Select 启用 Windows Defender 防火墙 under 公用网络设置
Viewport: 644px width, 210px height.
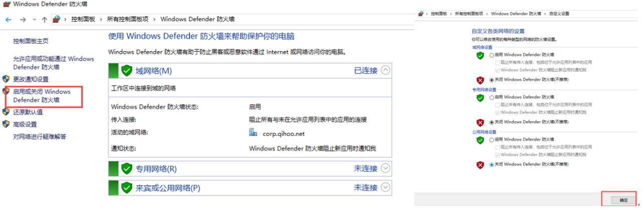(492, 139)
